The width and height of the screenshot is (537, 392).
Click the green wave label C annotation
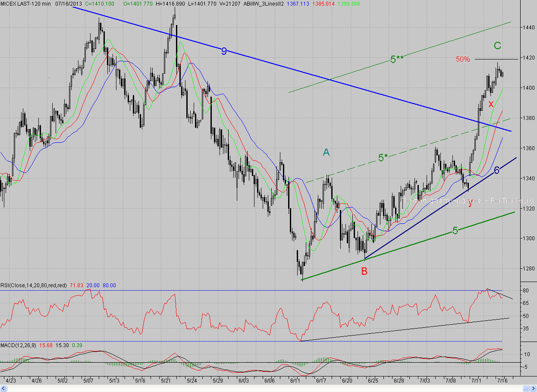pyautogui.click(x=497, y=45)
